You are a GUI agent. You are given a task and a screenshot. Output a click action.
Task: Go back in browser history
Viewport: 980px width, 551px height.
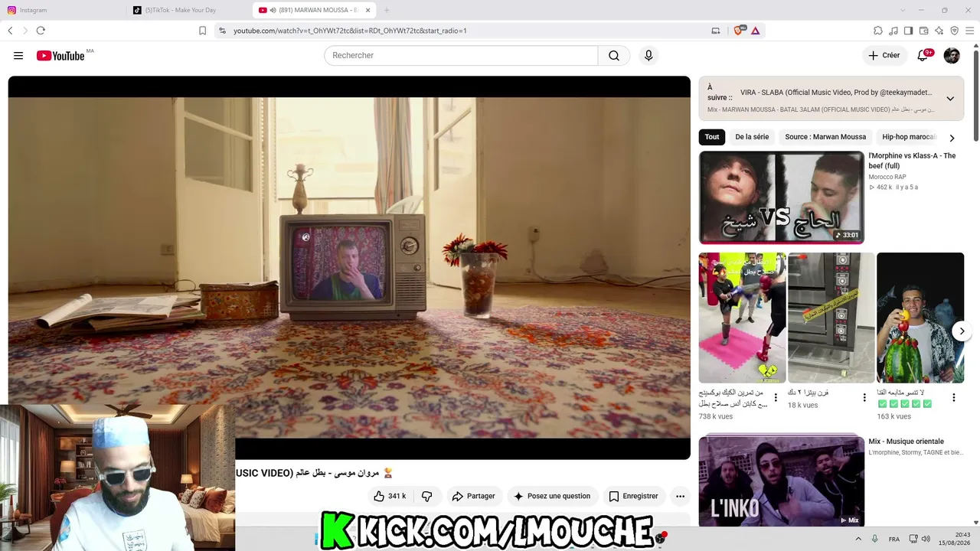[x=10, y=31]
